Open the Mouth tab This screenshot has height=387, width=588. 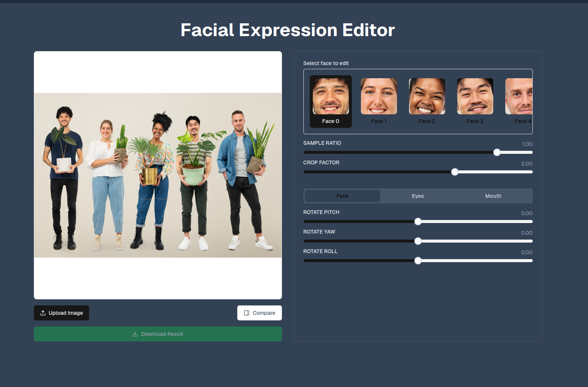493,196
